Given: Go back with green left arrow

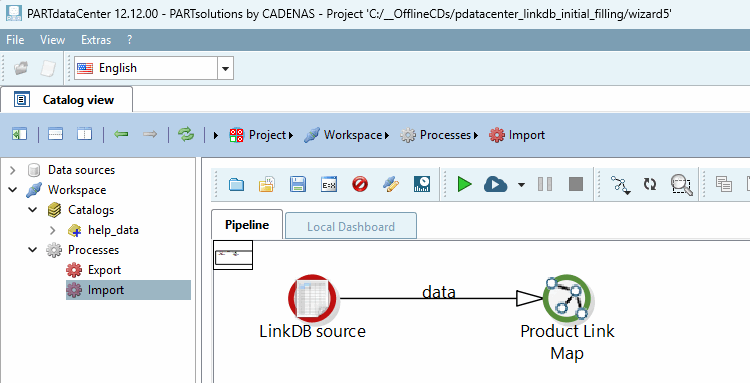Looking at the screenshot, I should tap(121, 135).
